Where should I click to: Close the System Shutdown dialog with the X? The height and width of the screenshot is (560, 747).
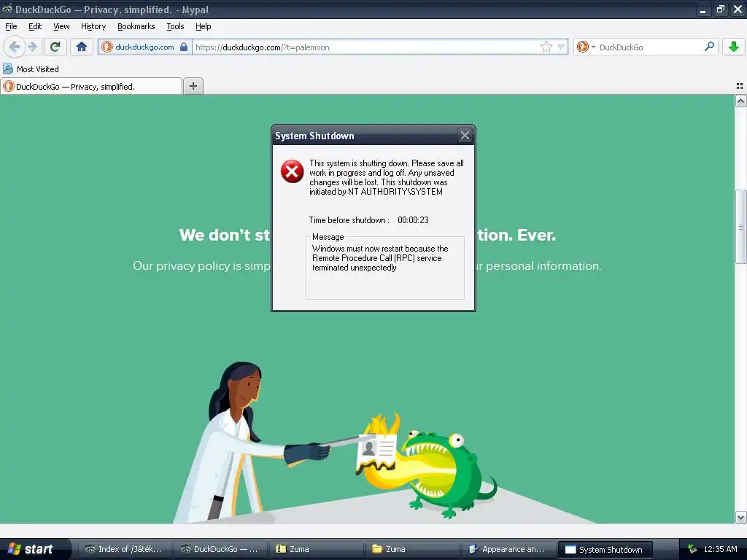[465, 136]
